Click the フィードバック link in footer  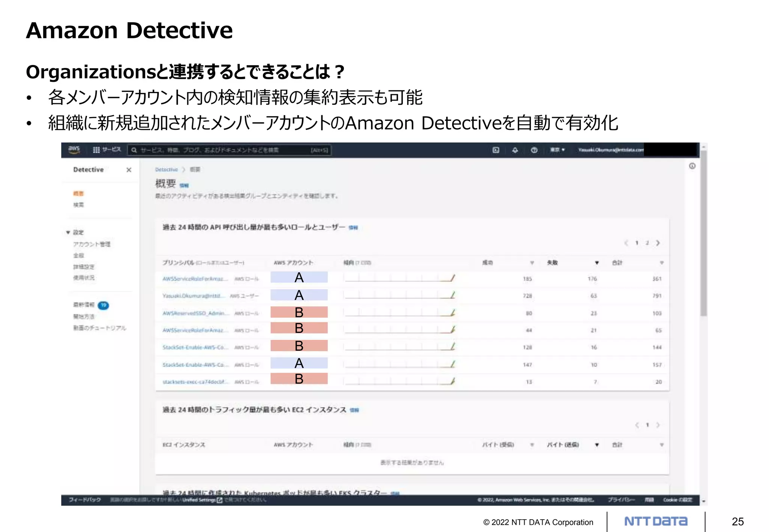[x=85, y=500]
